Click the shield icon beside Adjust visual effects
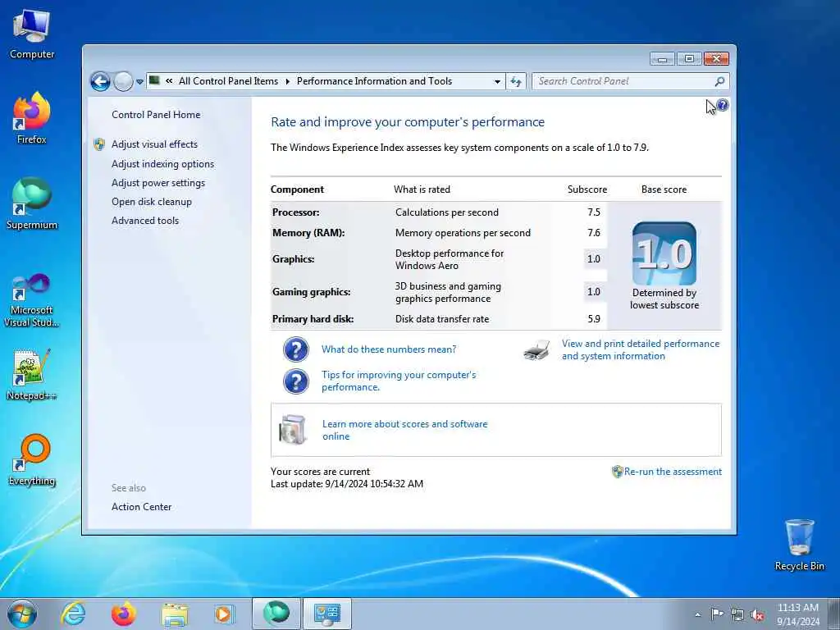840x630 pixels. (x=99, y=144)
